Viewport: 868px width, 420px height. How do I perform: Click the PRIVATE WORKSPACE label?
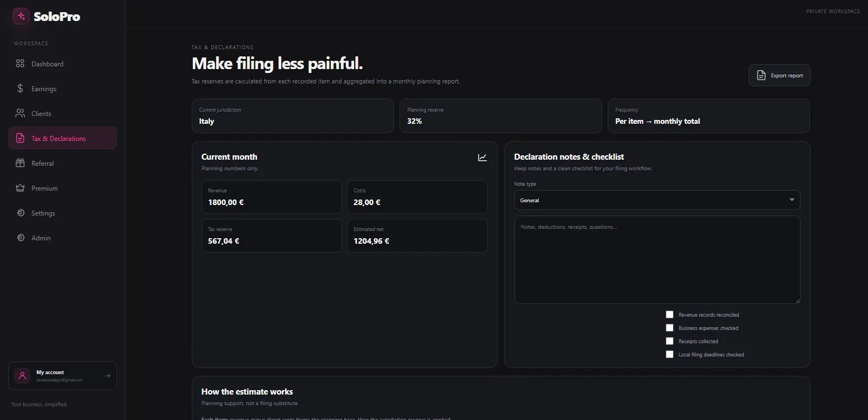[x=833, y=11]
